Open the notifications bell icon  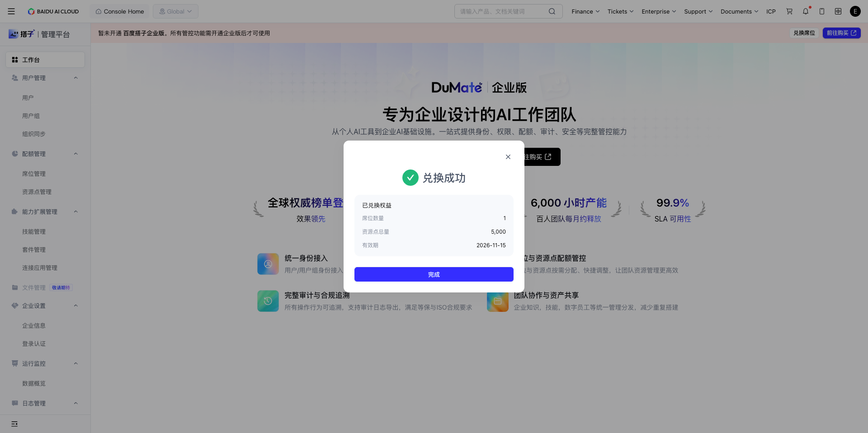point(806,11)
